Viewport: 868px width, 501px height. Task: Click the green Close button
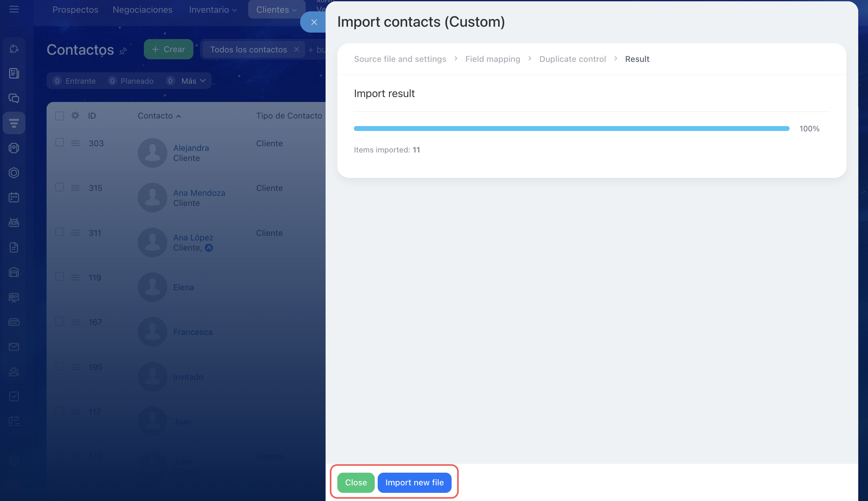click(x=356, y=482)
